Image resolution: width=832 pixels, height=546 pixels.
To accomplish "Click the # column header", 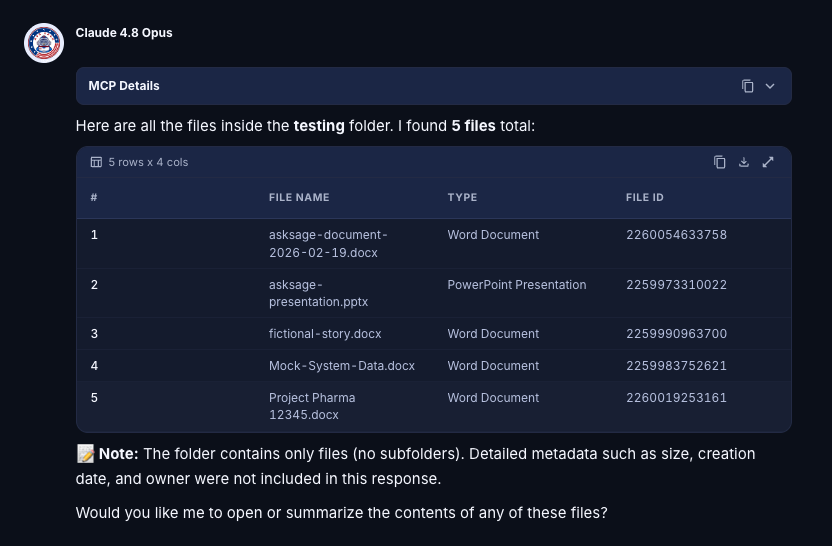I will pos(94,197).
